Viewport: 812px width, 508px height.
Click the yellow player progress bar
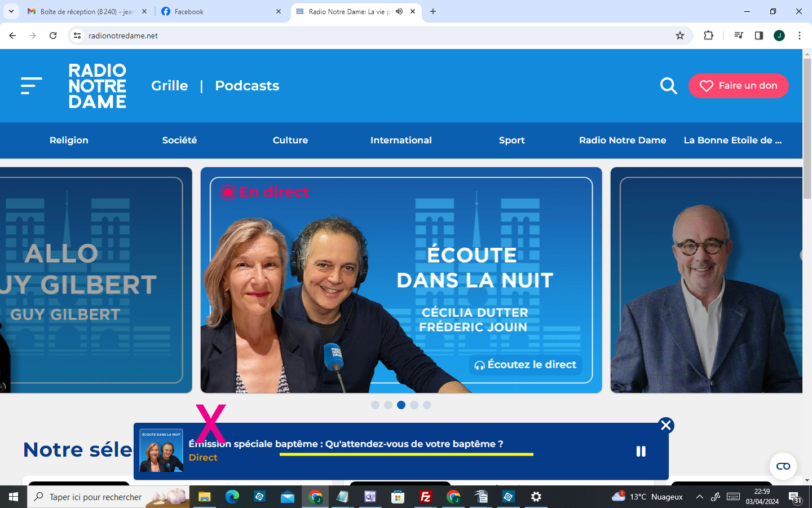pyautogui.click(x=406, y=454)
